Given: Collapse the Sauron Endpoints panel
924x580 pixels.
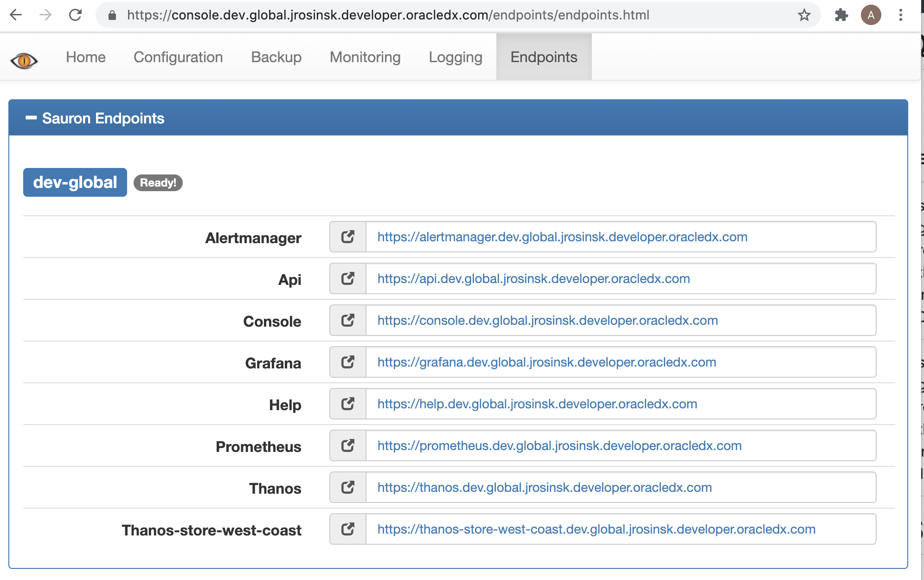Looking at the screenshot, I should pos(31,118).
